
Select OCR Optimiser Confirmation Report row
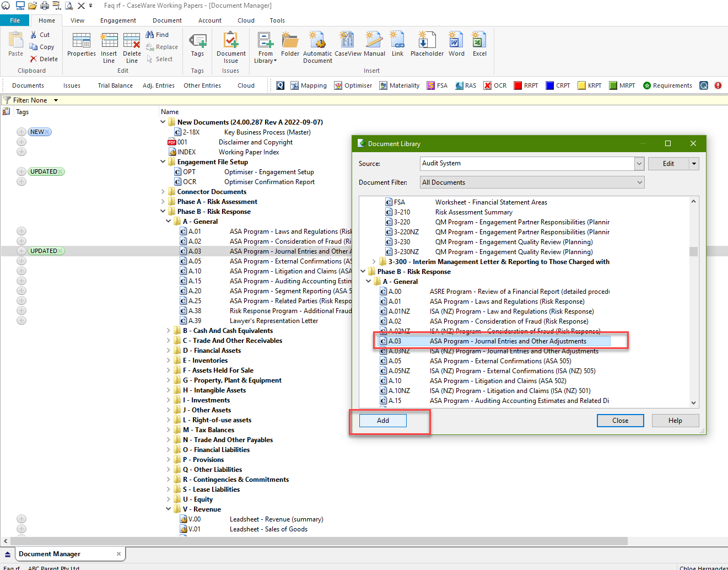click(x=245, y=182)
